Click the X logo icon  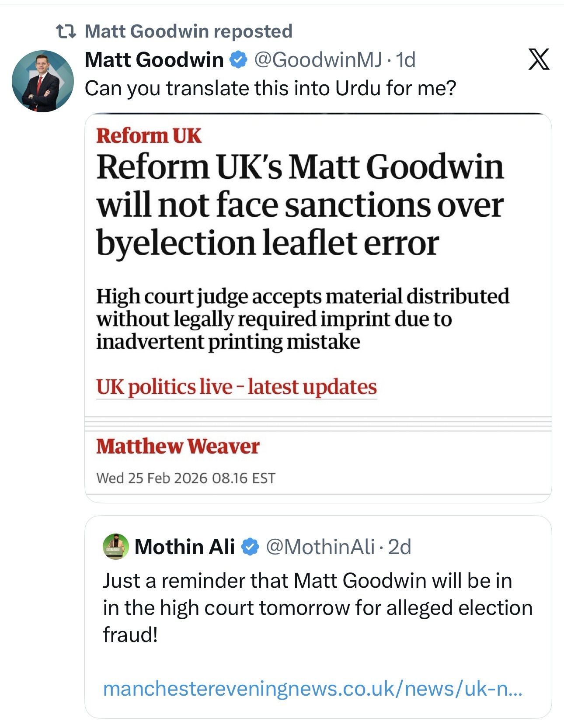[x=539, y=60]
